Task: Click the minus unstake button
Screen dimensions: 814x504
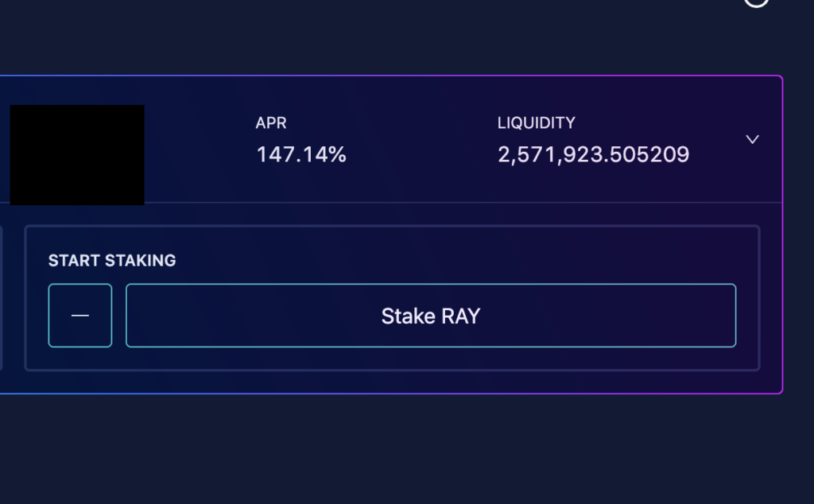Action: [80, 316]
